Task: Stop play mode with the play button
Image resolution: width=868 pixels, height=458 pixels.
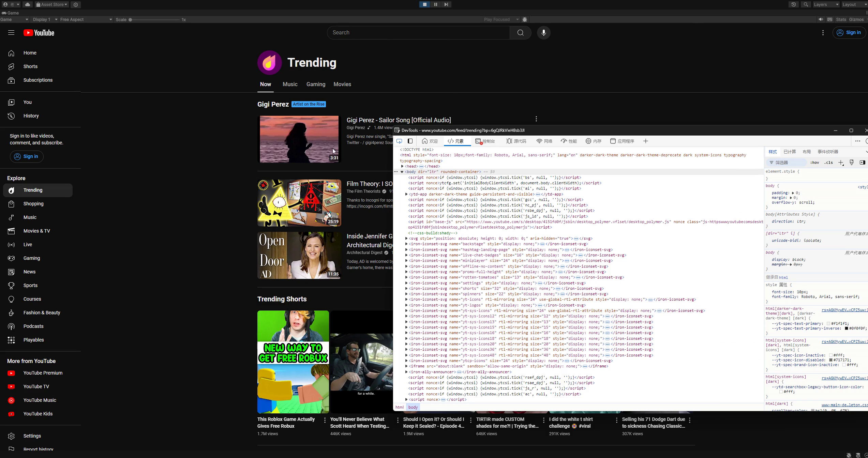Action: [424, 4]
